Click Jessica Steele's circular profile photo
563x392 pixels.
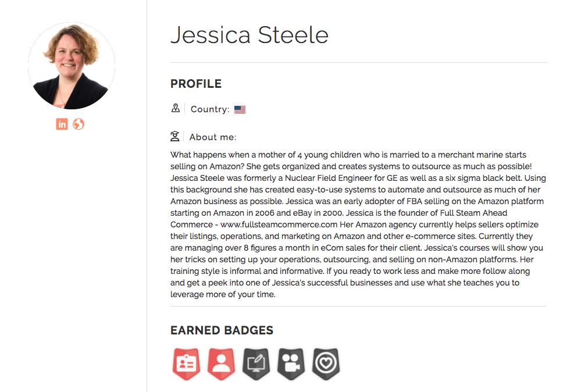[71, 66]
